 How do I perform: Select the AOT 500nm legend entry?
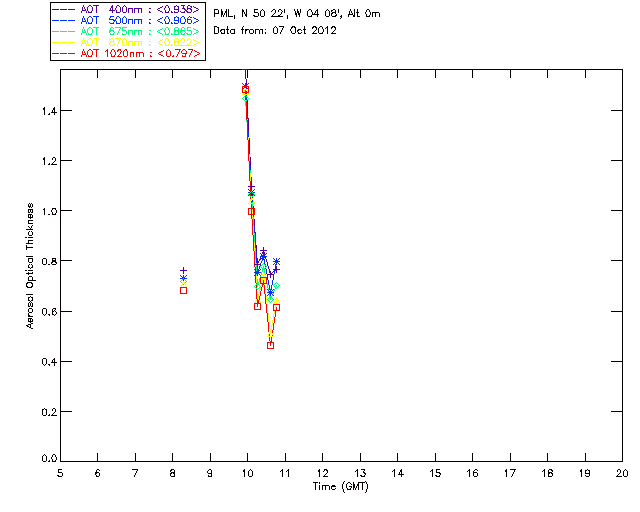click(127, 20)
